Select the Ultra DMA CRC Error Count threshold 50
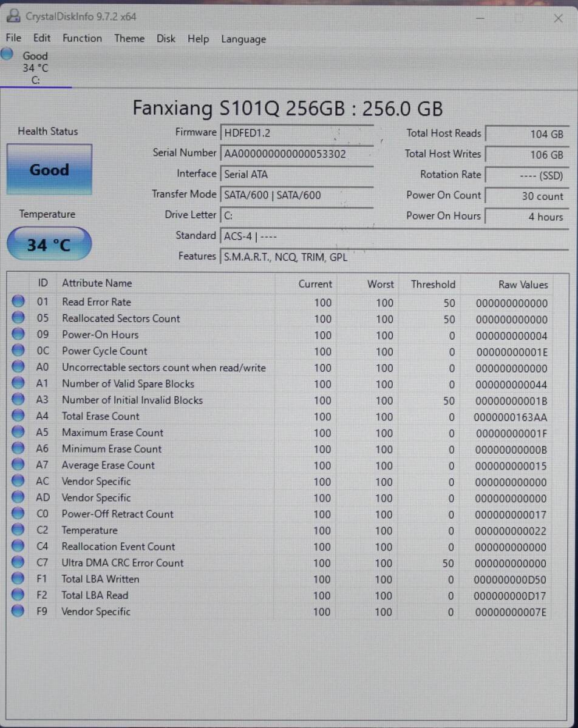 (448, 564)
